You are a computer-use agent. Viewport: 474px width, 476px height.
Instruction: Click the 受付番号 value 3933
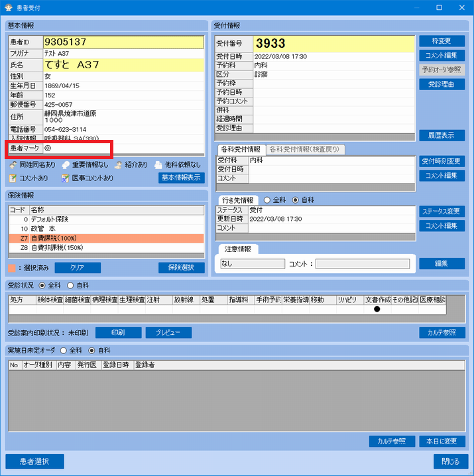click(x=333, y=43)
